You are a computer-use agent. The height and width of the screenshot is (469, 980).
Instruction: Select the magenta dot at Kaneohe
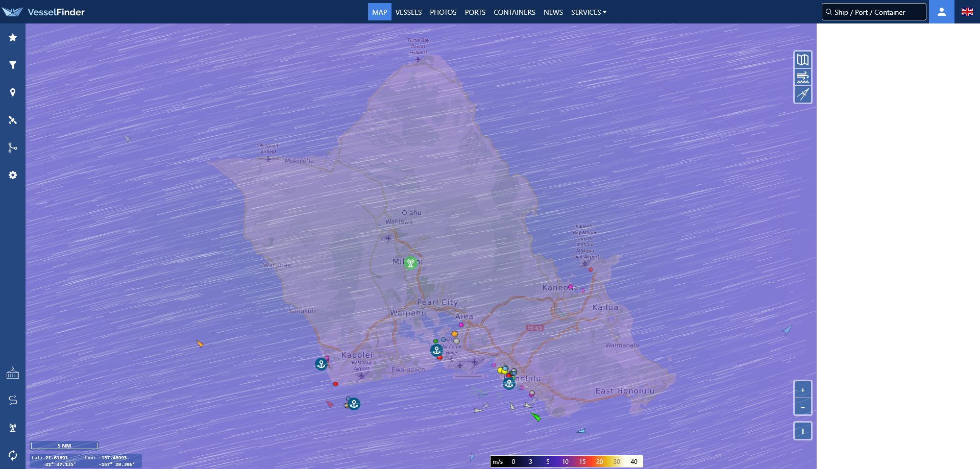[x=571, y=287]
